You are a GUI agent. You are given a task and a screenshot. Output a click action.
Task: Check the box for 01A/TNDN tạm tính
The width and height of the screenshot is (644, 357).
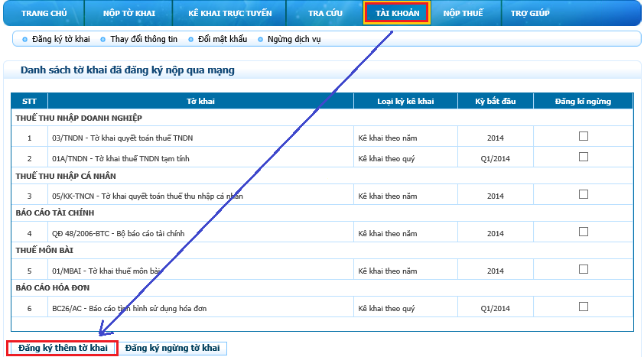point(584,157)
